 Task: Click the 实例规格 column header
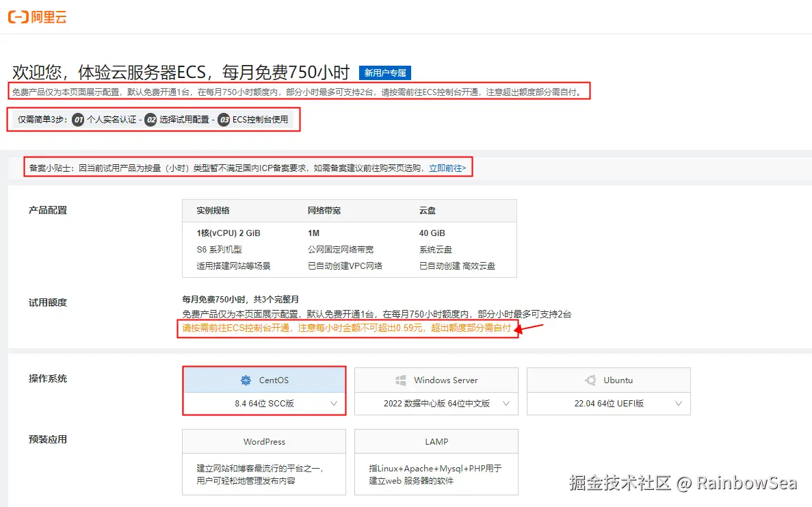[213, 211]
